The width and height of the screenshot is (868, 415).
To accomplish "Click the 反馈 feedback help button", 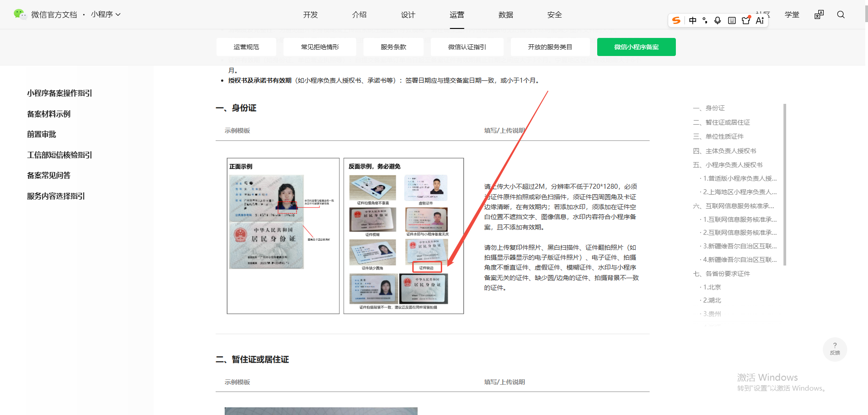I will (x=835, y=349).
